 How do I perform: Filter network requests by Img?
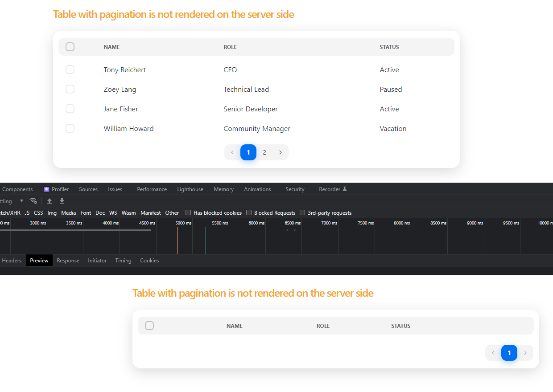(52, 213)
